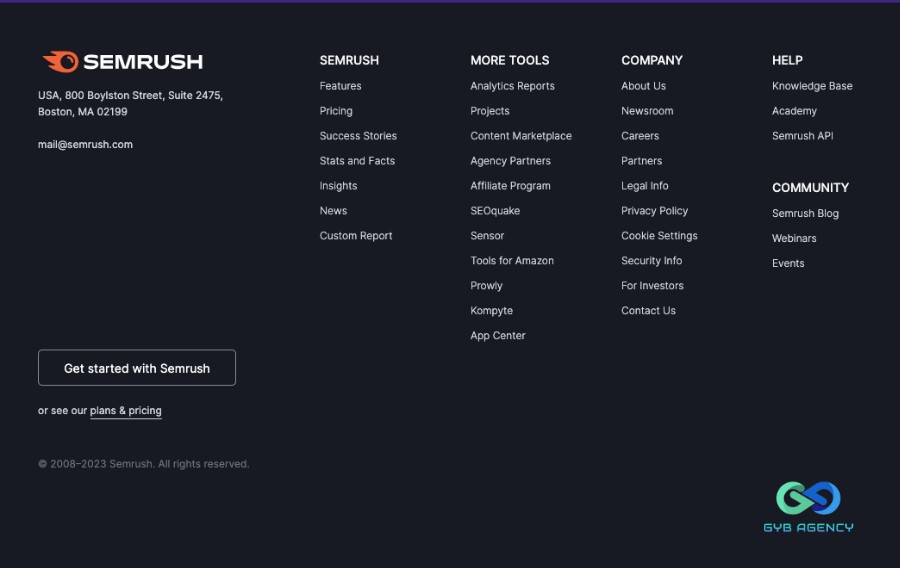Image resolution: width=900 pixels, height=568 pixels.
Task: Open the Affiliate Program link
Action: pyautogui.click(x=510, y=186)
